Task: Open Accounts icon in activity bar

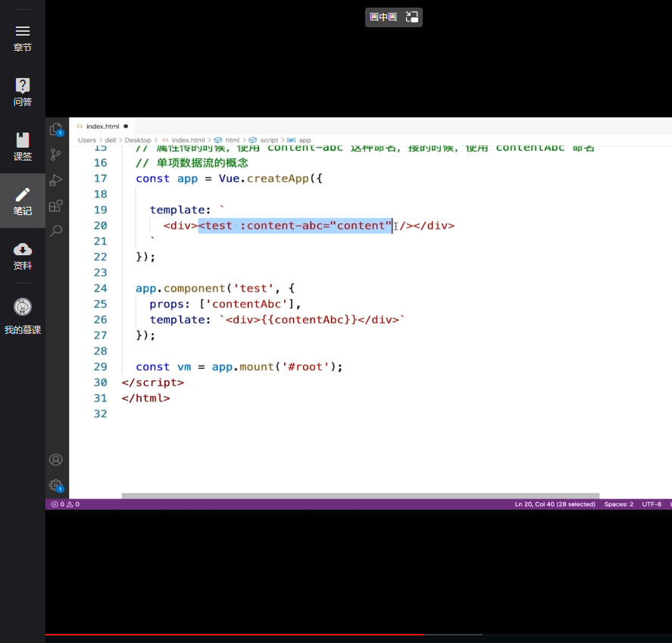Action: (56, 460)
